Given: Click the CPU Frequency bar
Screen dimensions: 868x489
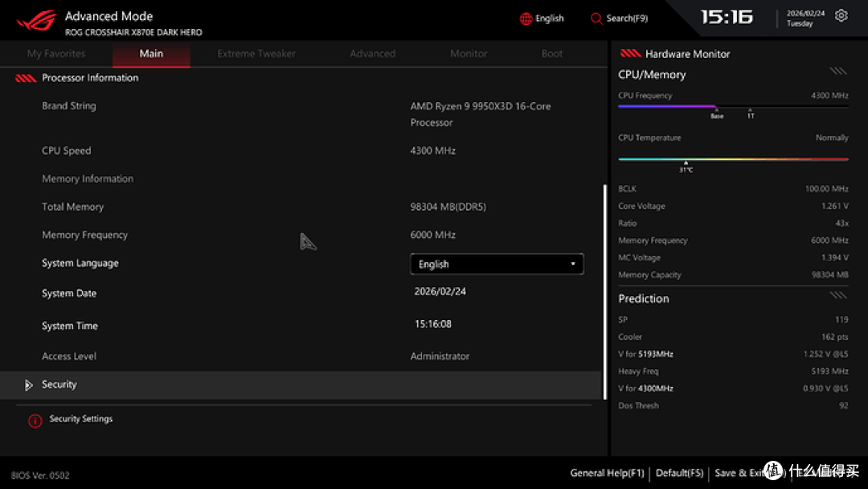Looking at the screenshot, I should (x=733, y=106).
